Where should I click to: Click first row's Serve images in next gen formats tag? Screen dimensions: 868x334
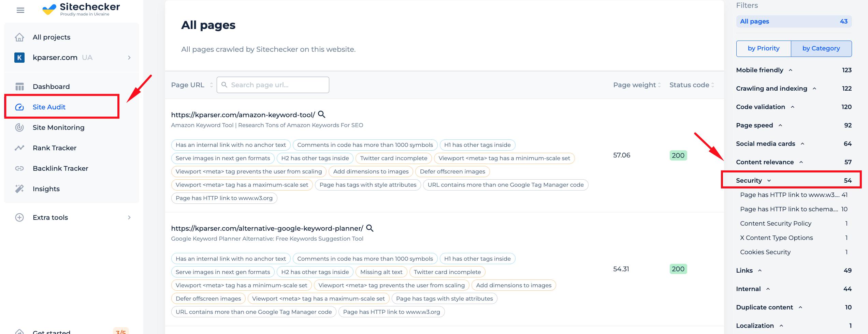click(223, 158)
